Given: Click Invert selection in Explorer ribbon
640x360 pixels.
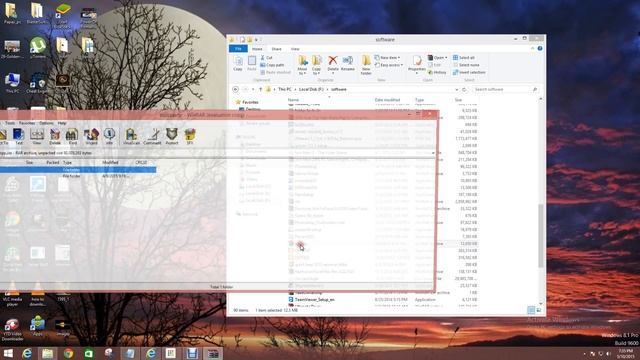Looking at the screenshot, I should [x=469, y=72].
